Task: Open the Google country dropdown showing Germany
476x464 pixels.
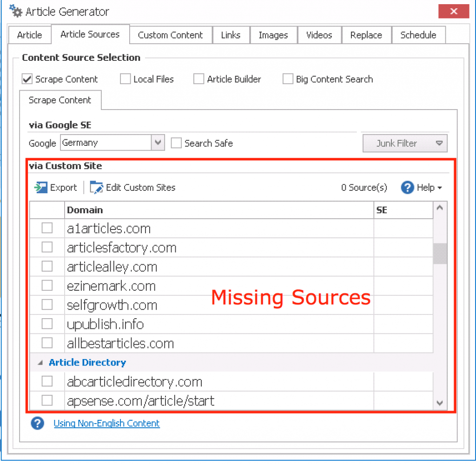Action: point(158,143)
